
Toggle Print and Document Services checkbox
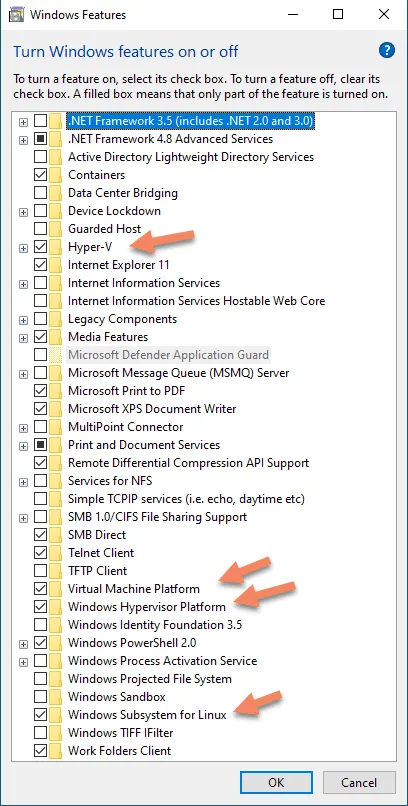point(40,445)
